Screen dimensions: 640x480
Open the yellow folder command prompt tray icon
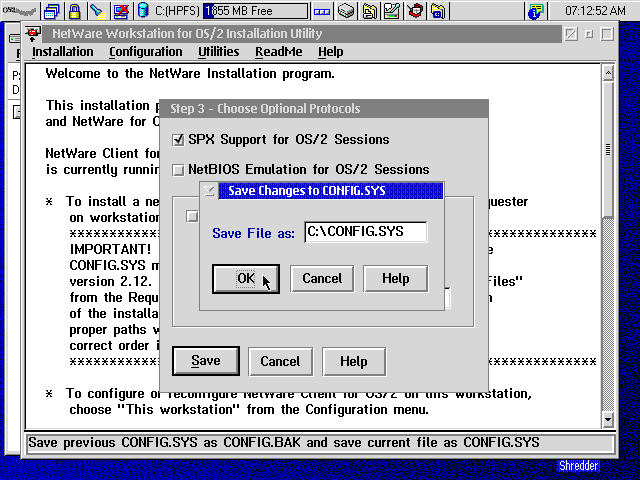438,11
